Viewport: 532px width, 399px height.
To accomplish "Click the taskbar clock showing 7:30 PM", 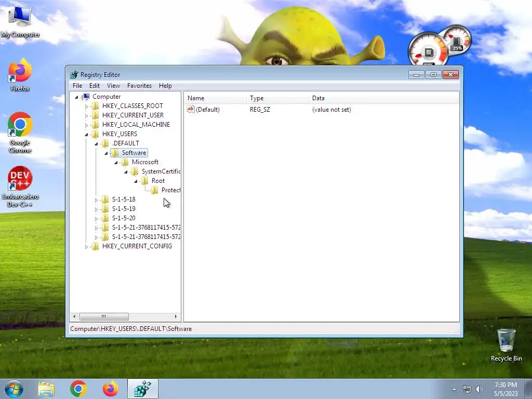I will pos(506,389).
